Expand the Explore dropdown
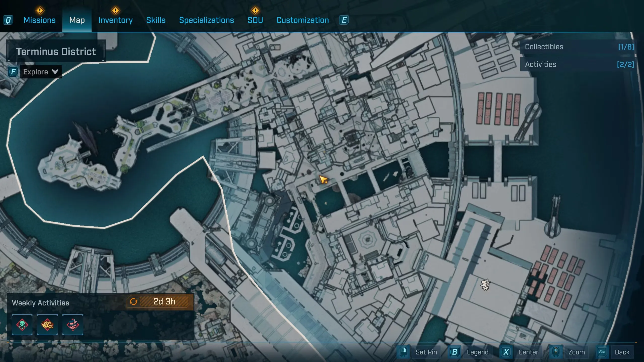644x362 pixels. coord(41,72)
